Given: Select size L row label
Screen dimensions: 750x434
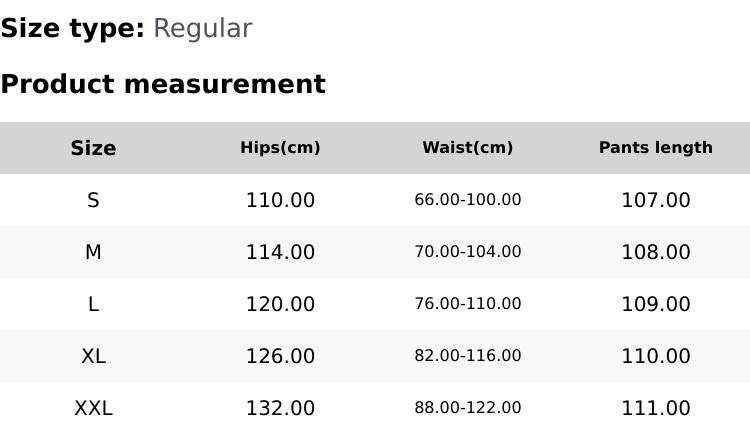Looking at the screenshot, I should (93, 304).
